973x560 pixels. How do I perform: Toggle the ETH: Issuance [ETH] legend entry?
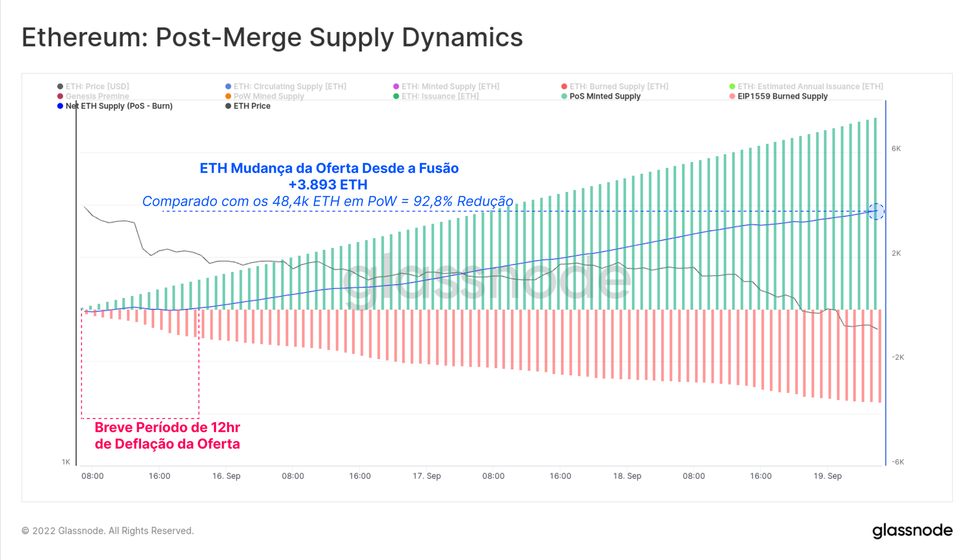click(x=440, y=96)
